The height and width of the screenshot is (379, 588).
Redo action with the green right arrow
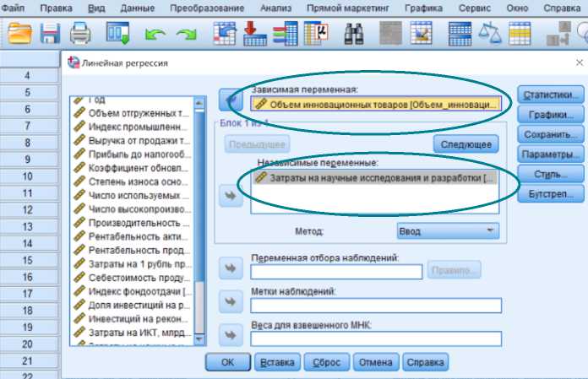pos(187,35)
